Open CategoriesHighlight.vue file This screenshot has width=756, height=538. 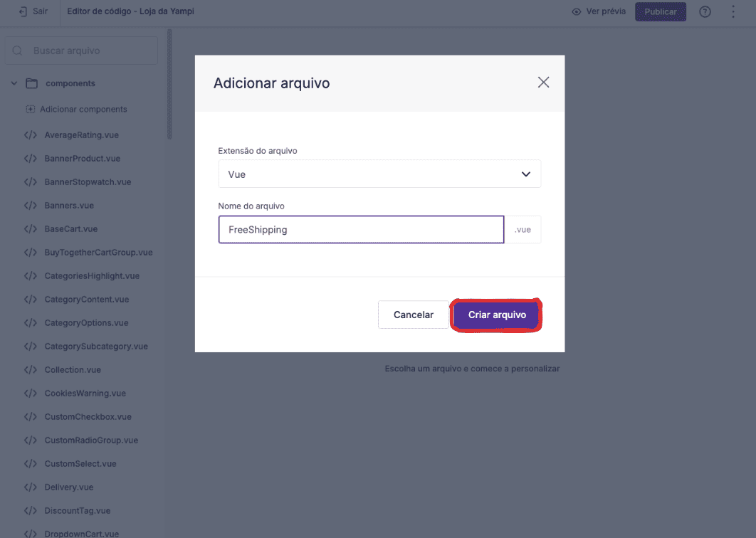pos(92,275)
